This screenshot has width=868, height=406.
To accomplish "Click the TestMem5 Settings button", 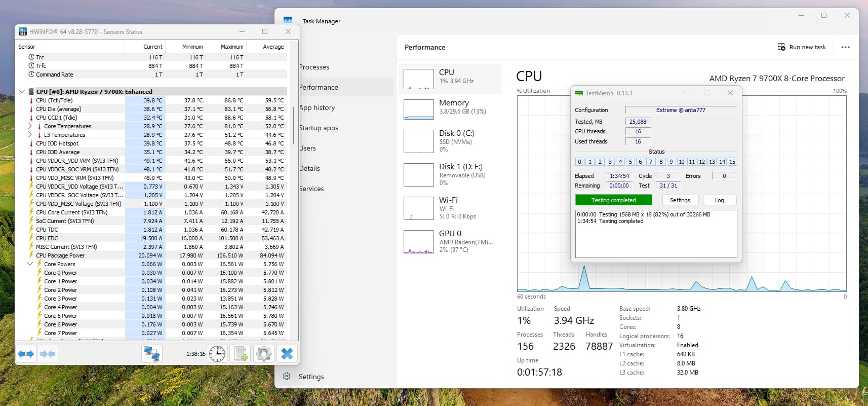I will [x=680, y=200].
